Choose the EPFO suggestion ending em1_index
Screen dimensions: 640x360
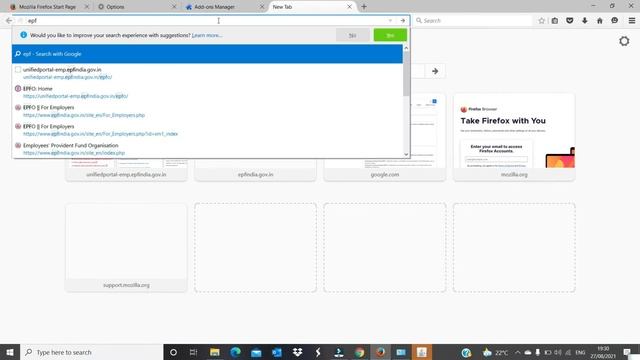click(x=207, y=130)
